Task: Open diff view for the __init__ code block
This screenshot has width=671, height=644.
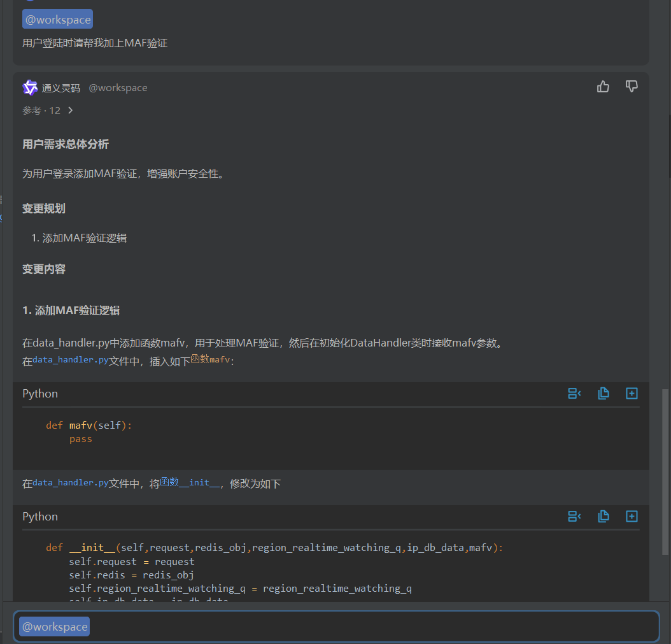Action: click(574, 516)
